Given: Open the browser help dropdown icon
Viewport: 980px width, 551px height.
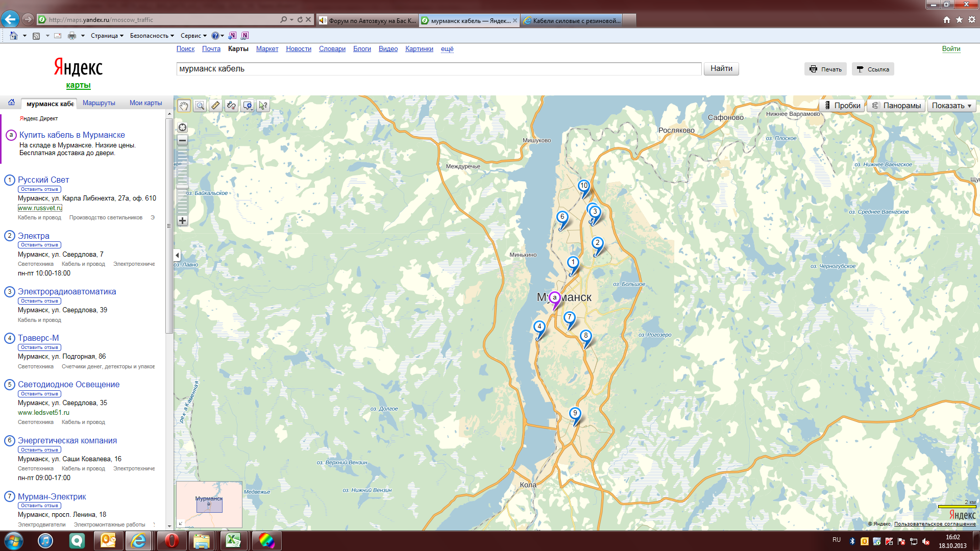Looking at the screenshot, I should coord(218,36).
